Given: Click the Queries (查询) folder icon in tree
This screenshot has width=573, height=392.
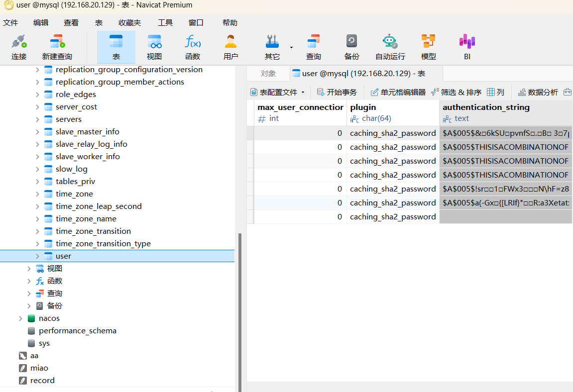Looking at the screenshot, I should click(x=40, y=294).
